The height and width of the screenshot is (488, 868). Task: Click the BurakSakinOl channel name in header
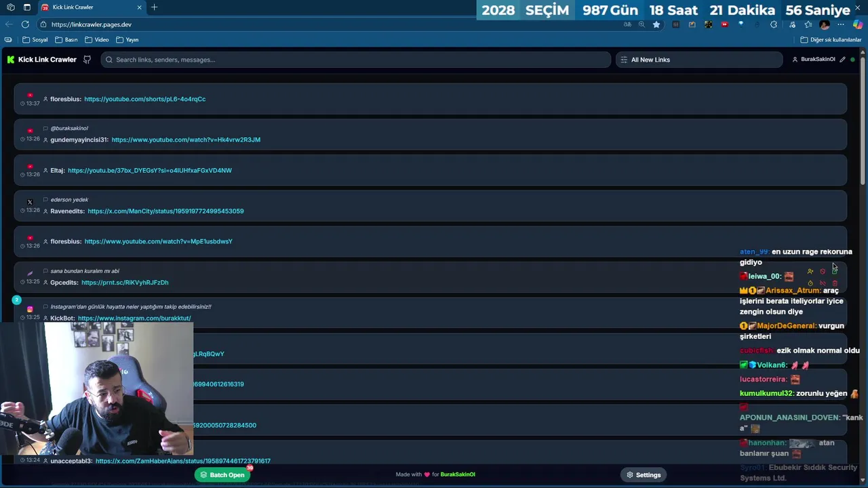pyautogui.click(x=818, y=60)
